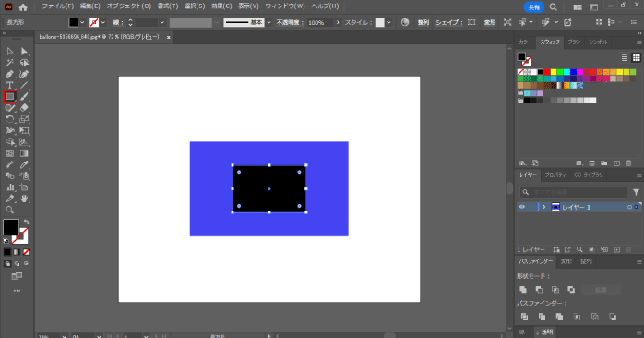
Task: Click target circle of レイヤー 1
Action: pos(629,207)
